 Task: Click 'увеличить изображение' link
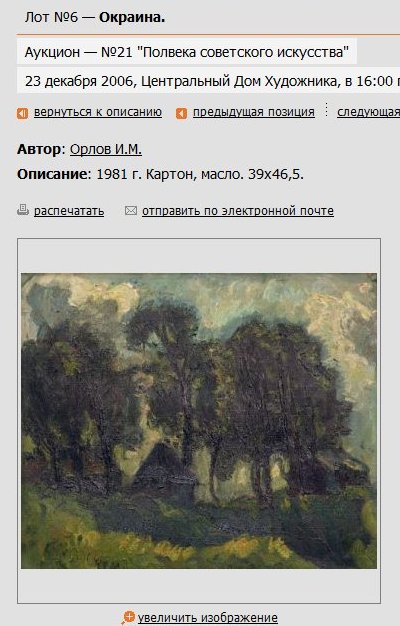click(208, 618)
